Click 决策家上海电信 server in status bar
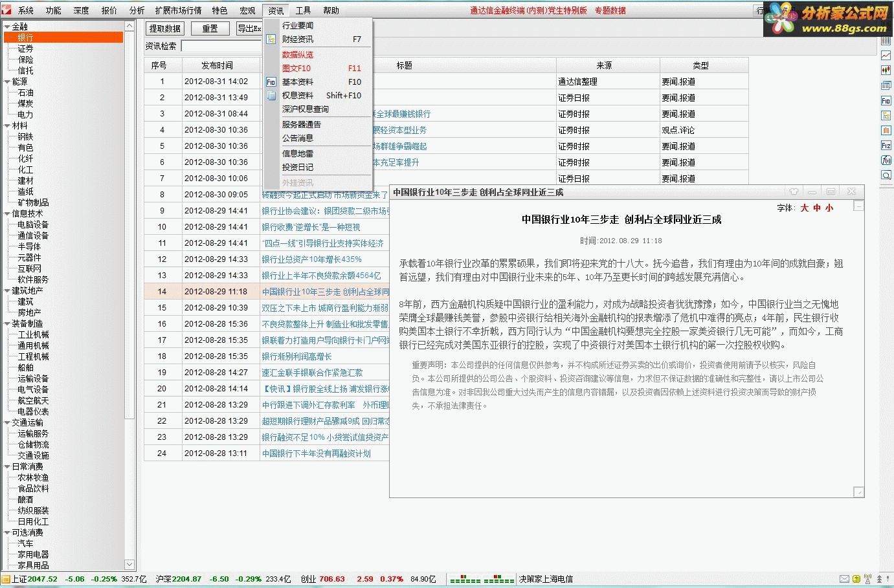Viewport: 894px width, 588px height. [546, 579]
